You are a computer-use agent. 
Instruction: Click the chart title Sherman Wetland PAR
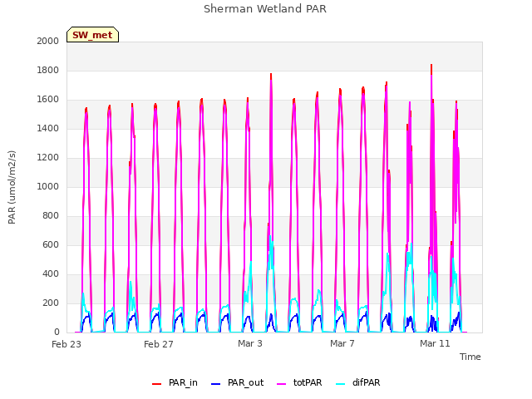click(x=265, y=9)
